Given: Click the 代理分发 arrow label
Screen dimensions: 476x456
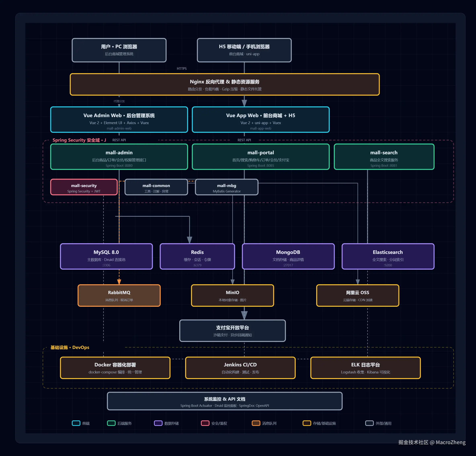Looking at the screenshot, I should tap(119, 101).
